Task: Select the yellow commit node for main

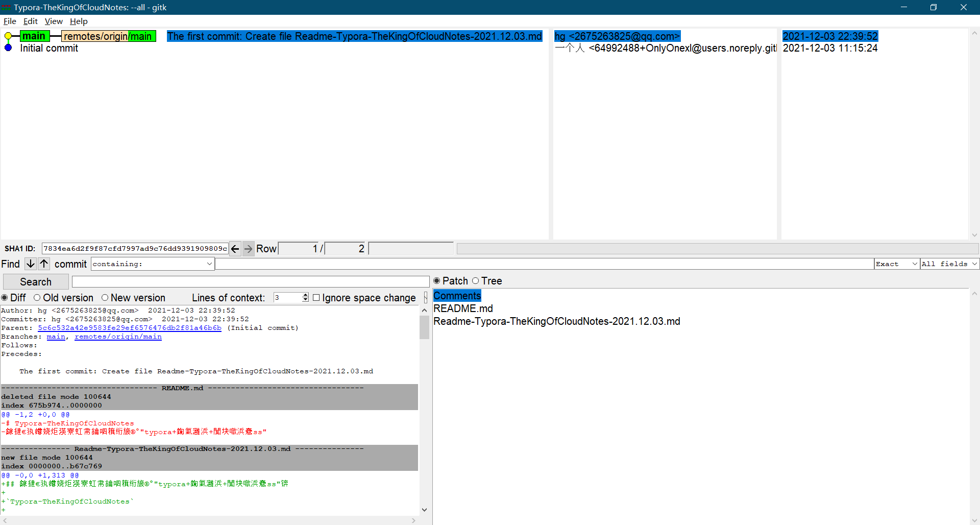Action: coord(8,36)
